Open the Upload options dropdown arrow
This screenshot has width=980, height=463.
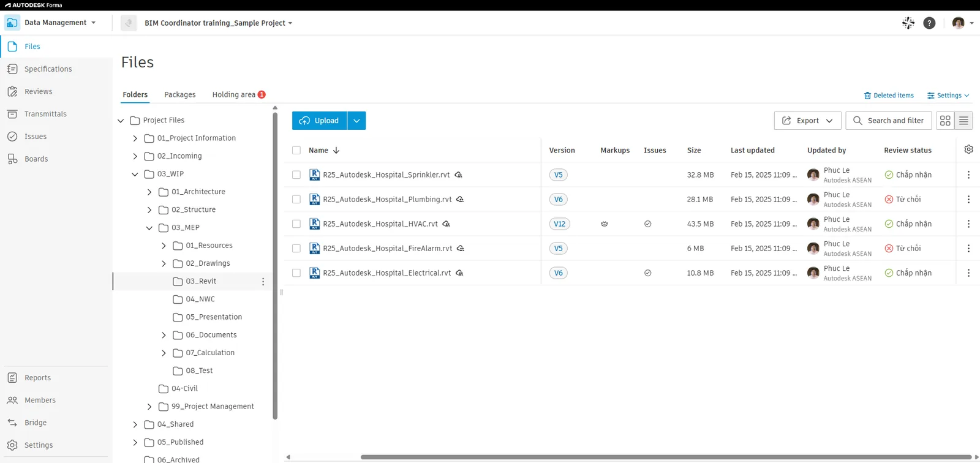tap(356, 121)
